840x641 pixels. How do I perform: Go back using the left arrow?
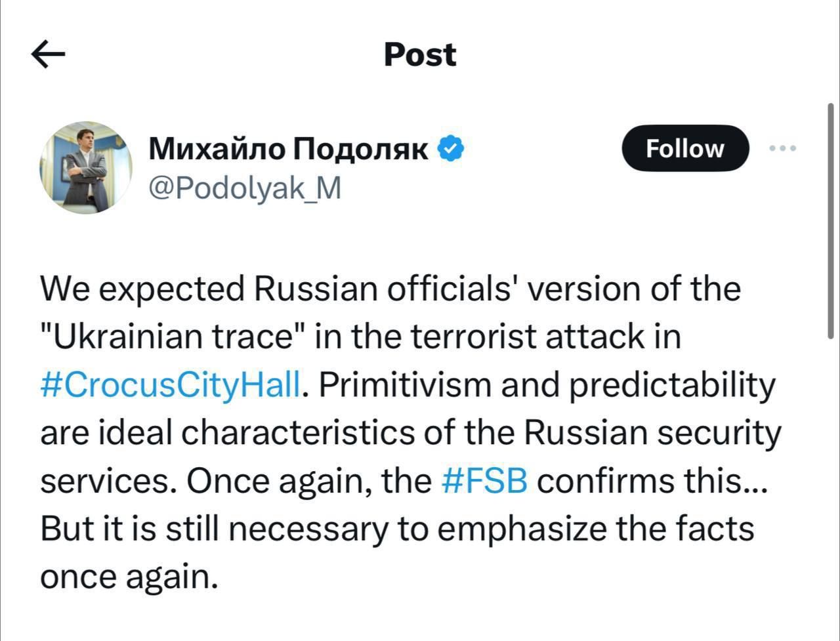pyautogui.click(x=48, y=54)
